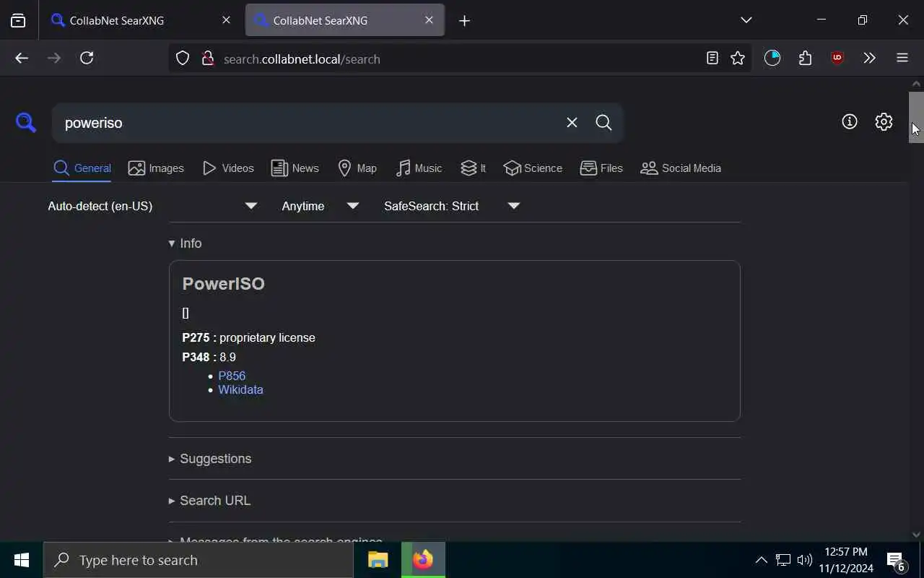Screen dimensions: 924x578
Task: Bookmark this page with star
Action: pyautogui.click(x=738, y=59)
